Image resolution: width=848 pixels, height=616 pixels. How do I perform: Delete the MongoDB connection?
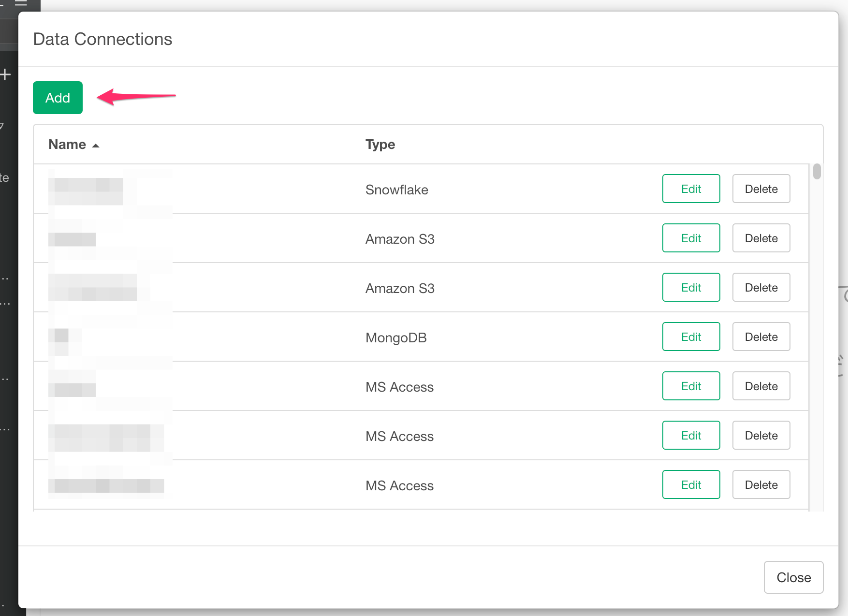(x=761, y=337)
